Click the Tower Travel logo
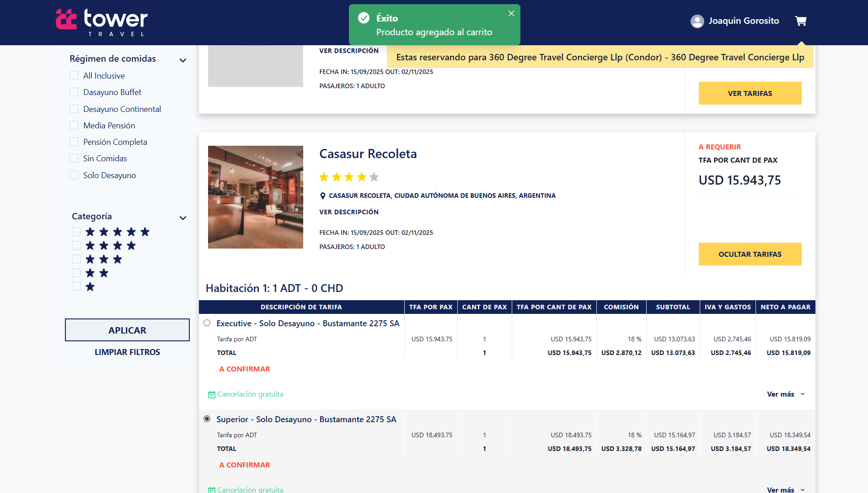868x493 pixels. tap(102, 22)
